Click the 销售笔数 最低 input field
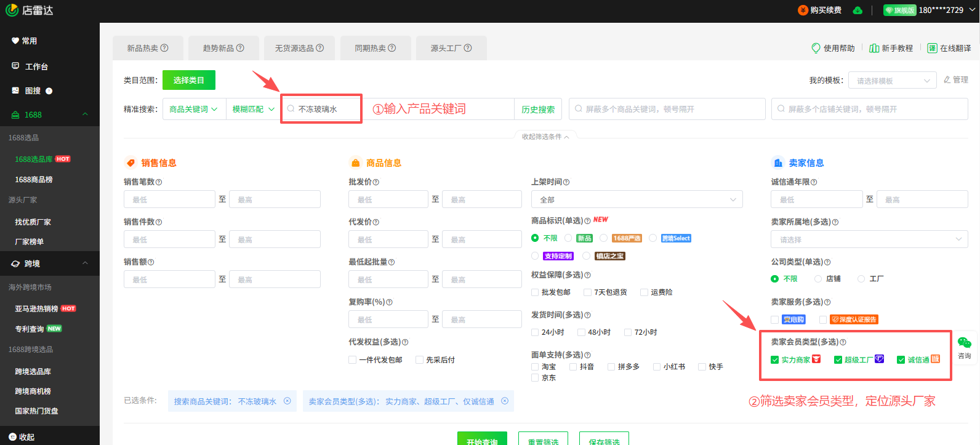The width and height of the screenshot is (980, 445). [169, 199]
